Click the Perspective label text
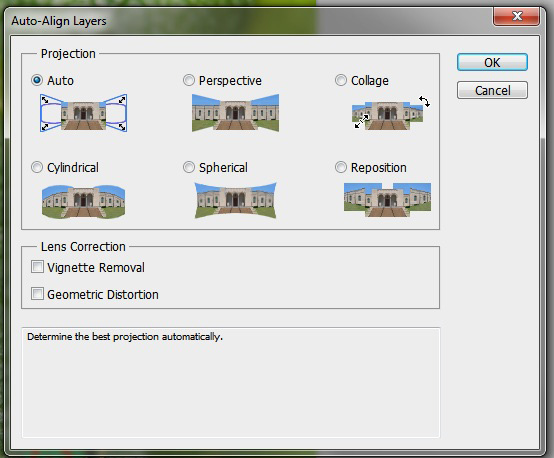The width and height of the screenshot is (554, 458). [x=230, y=81]
